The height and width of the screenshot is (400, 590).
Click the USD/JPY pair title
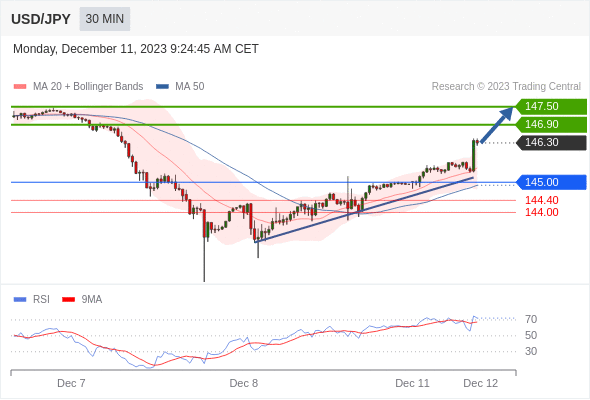pos(41,19)
